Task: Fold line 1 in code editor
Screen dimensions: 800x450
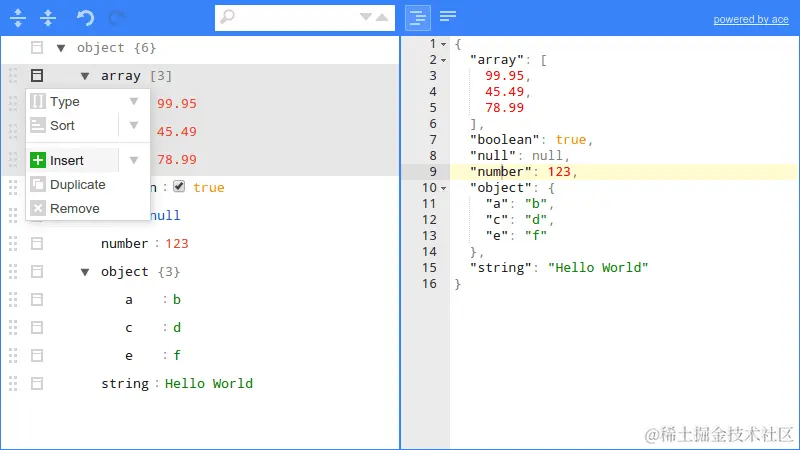Action: [x=443, y=44]
